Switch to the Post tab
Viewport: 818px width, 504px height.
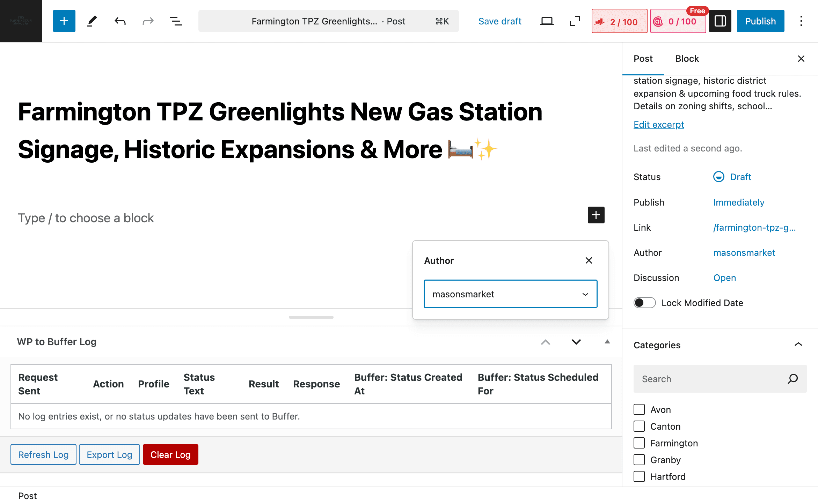click(643, 59)
